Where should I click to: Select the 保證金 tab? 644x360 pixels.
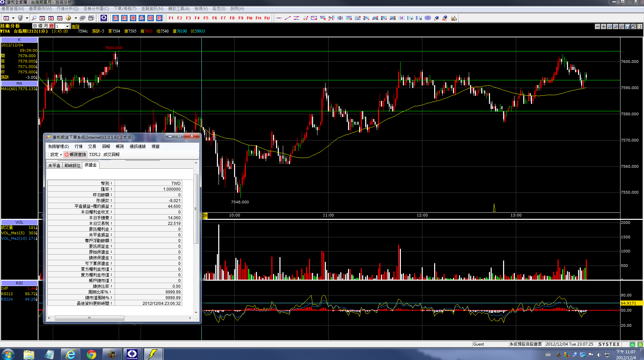[90, 165]
